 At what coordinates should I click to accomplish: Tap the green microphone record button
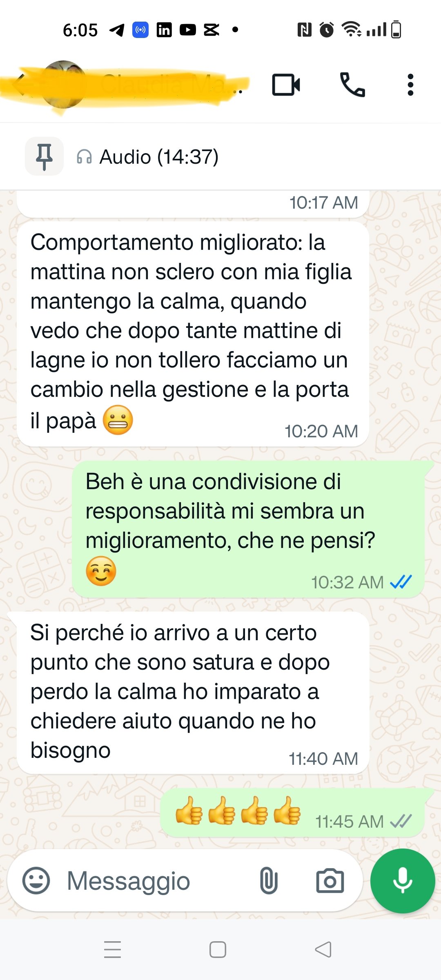(x=403, y=881)
